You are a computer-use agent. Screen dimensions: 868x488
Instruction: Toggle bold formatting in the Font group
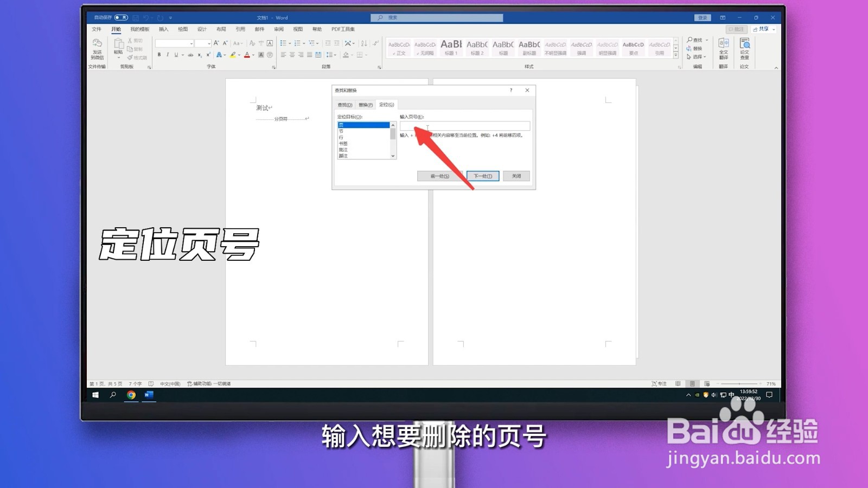click(x=159, y=55)
